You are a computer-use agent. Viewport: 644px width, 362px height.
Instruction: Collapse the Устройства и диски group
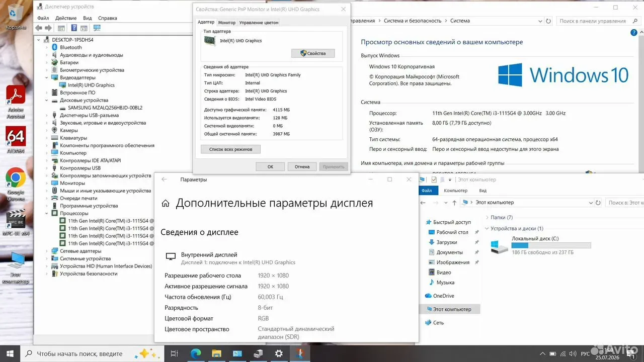(487, 228)
